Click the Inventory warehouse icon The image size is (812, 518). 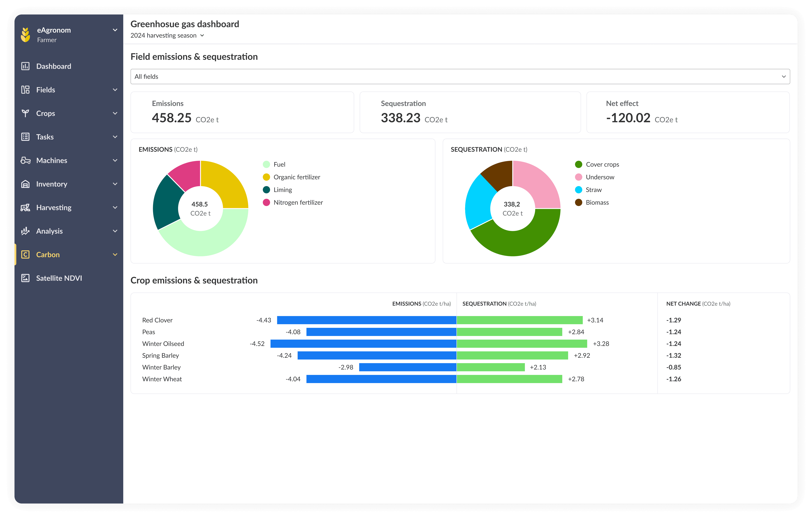pos(25,184)
